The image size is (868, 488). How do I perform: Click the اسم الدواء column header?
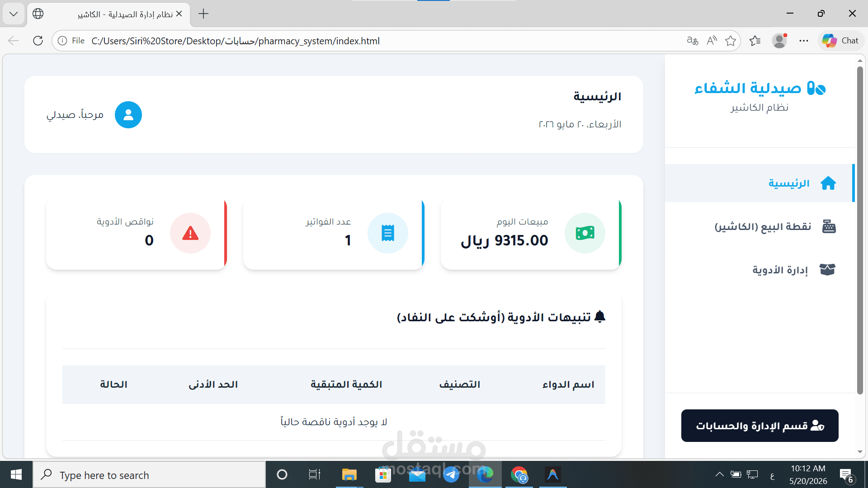568,385
